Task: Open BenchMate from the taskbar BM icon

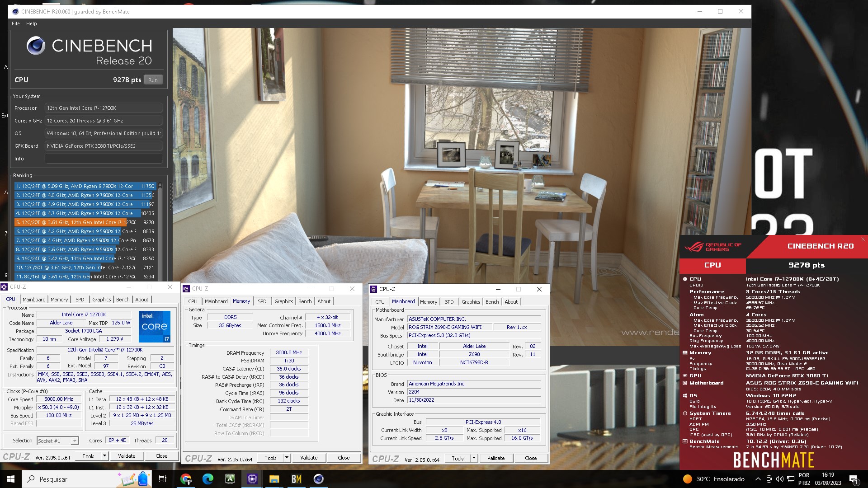Action: pos(297,479)
